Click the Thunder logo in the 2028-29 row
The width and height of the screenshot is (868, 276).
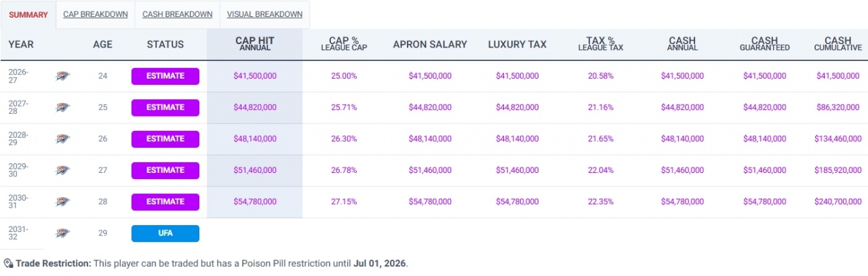62,139
